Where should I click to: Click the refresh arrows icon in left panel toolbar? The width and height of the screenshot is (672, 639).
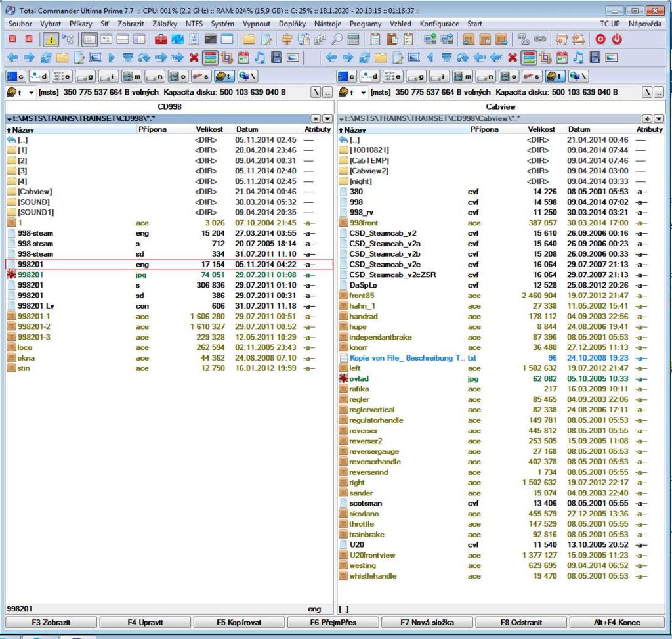(x=46, y=58)
